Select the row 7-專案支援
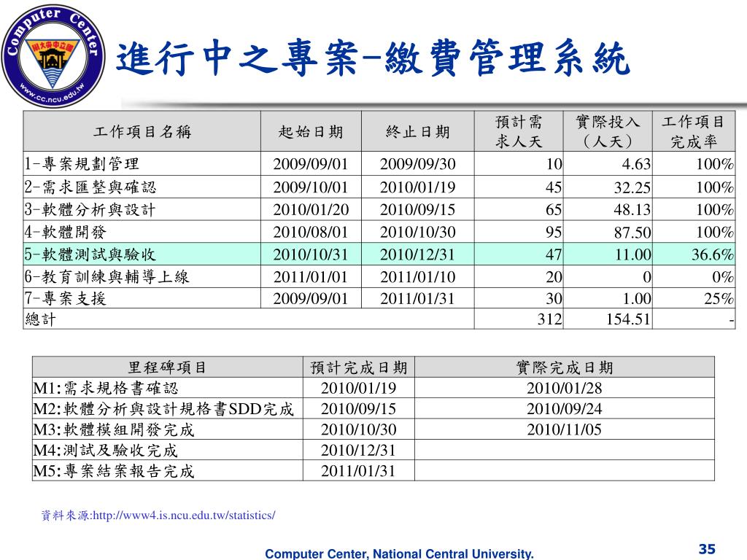This screenshot has height=560, width=747. point(379,298)
